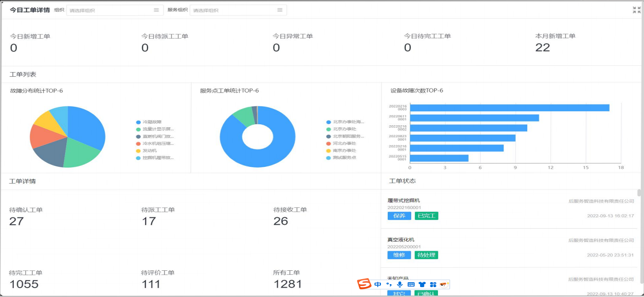The image size is (644, 297).
Task: Toggle 流量计显示屏 legend item
Action: (155, 129)
